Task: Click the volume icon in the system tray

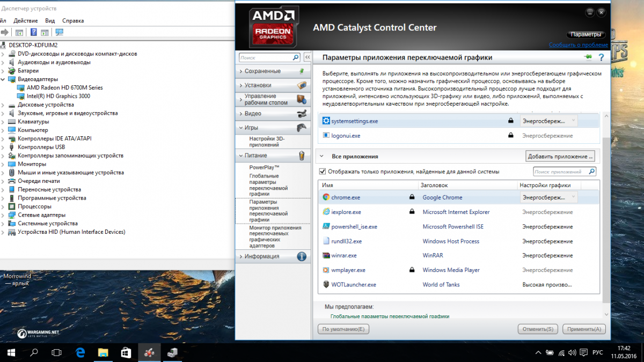Action: (x=573, y=352)
